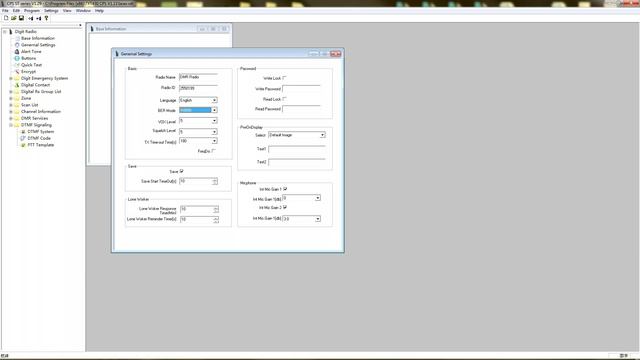Collapse the Digit Radio root node

tap(4, 31)
